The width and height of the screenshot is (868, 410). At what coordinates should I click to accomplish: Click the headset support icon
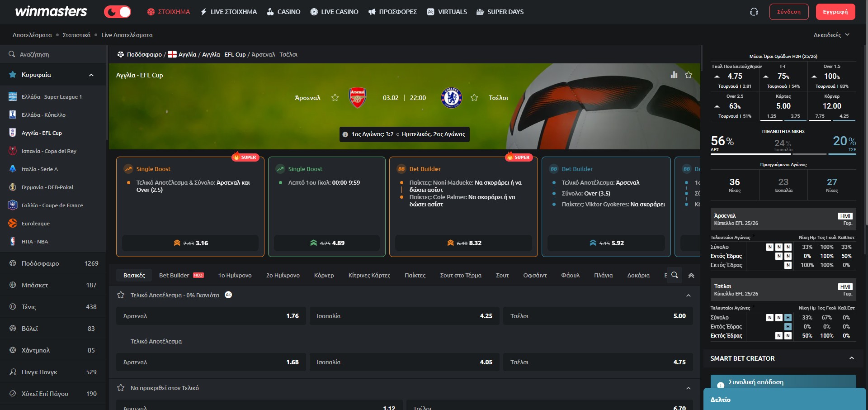[x=754, y=12]
